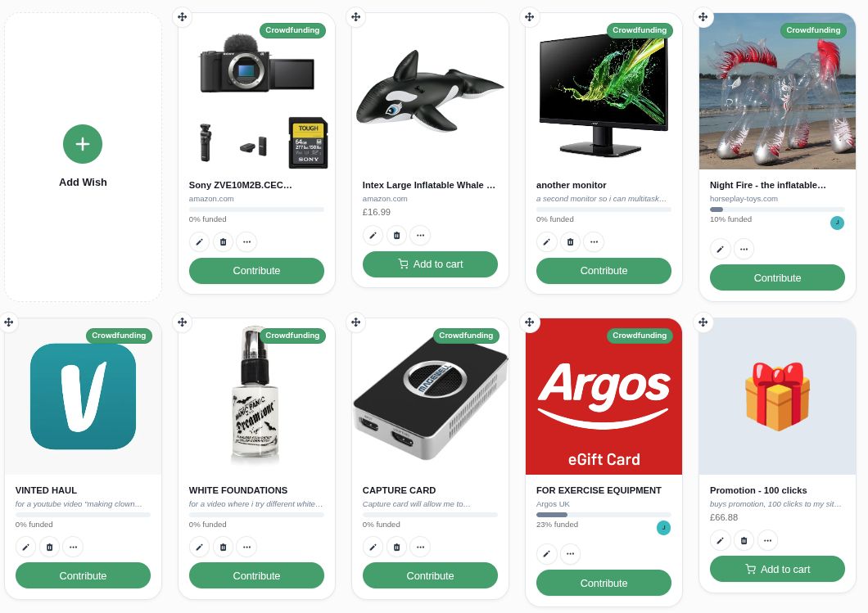This screenshot has width=868, height=613.
Task: Click the green plus Add Wish button
Action: point(83,144)
